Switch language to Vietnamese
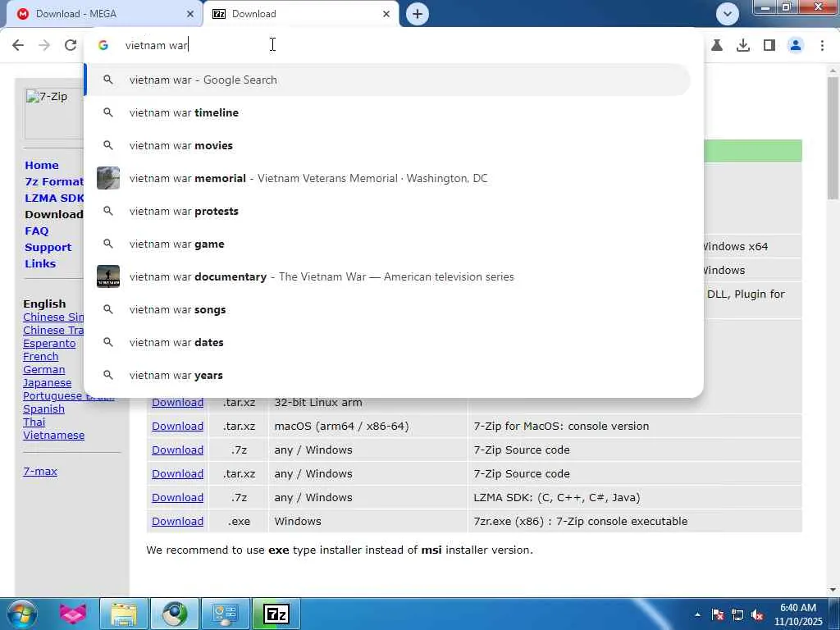 (x=53, y=436)
